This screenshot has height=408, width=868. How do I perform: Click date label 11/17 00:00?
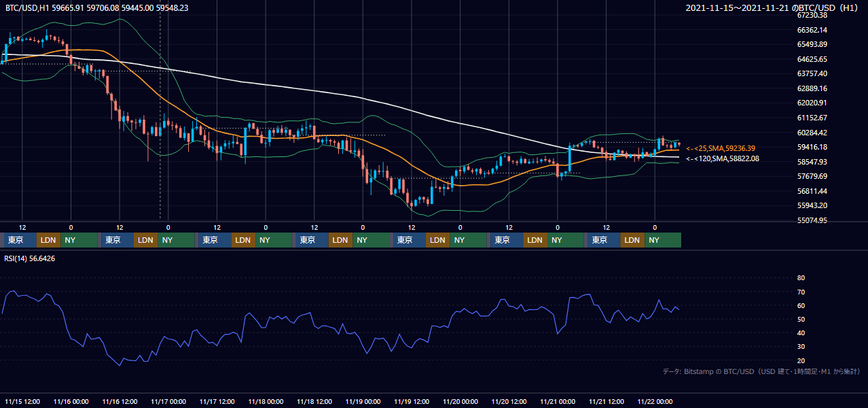(168, 401)
